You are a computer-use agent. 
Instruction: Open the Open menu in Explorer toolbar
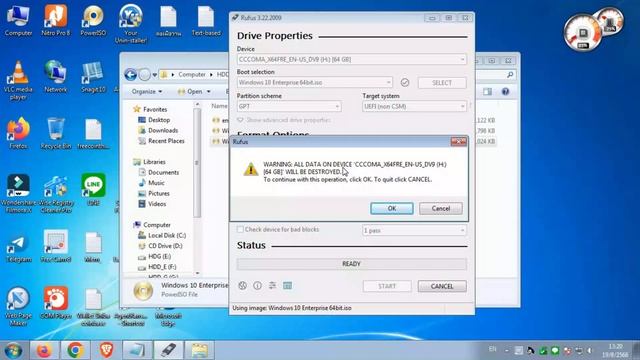(194, 91)
